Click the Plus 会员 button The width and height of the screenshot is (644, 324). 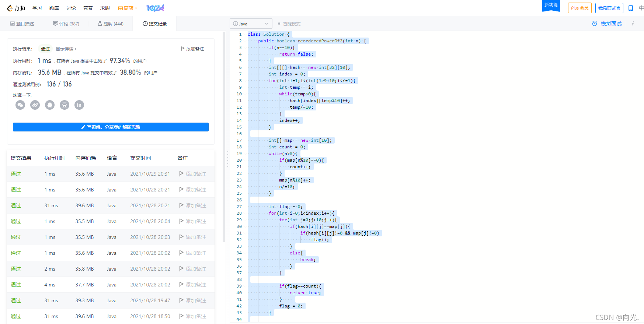[579, 8]
